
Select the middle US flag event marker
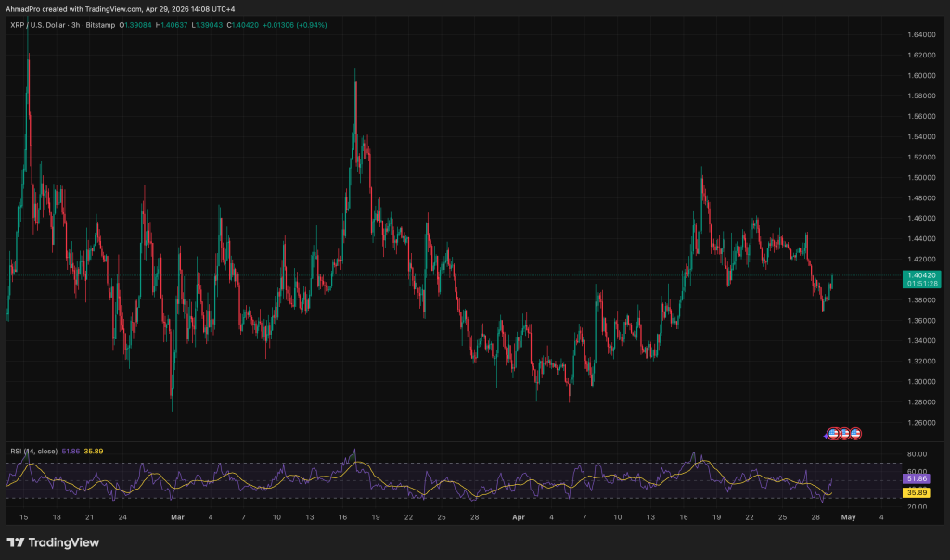(x=844, y=433)
